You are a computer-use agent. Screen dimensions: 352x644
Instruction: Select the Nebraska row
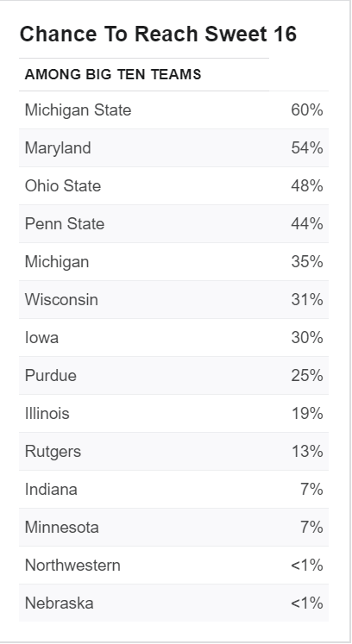(173, 603)
